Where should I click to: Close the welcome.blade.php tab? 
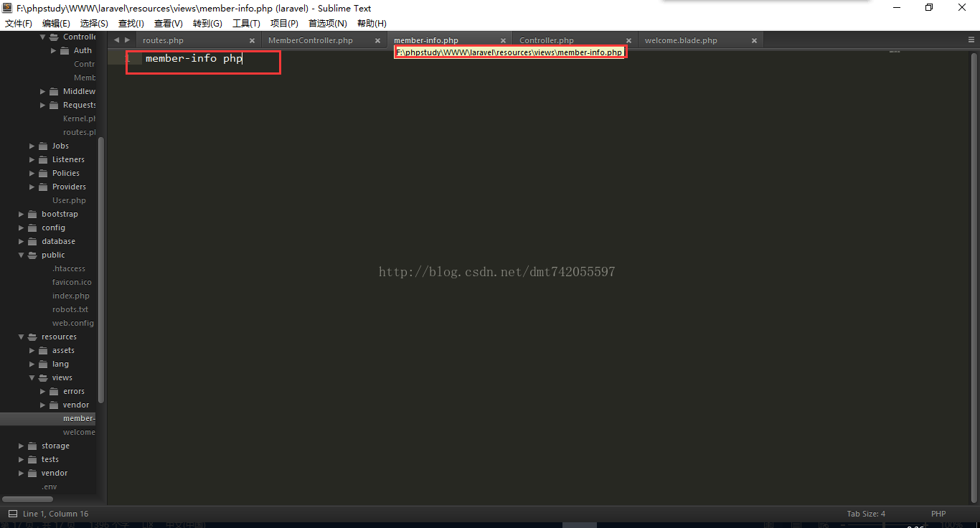point(755,41)
